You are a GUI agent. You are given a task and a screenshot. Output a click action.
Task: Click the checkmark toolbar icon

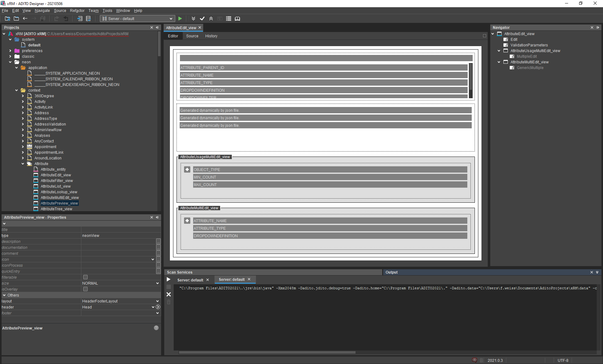click(202, 19)
